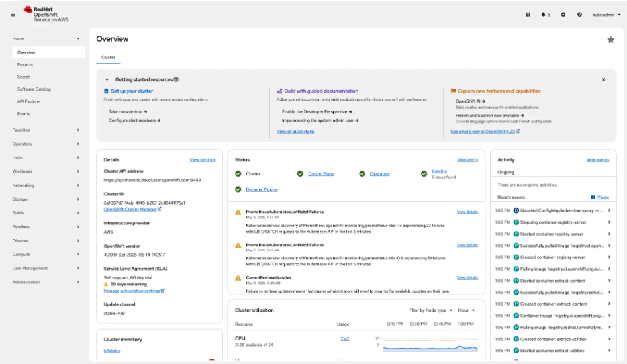Open the notifications bell icon

[546, 14]
